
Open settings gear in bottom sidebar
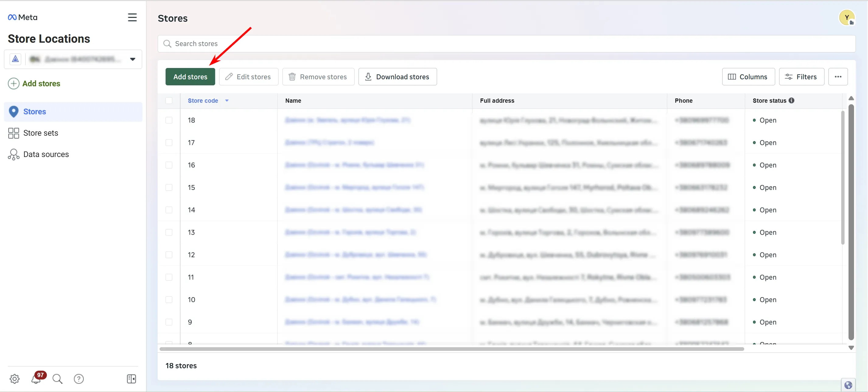pos(15,379)
